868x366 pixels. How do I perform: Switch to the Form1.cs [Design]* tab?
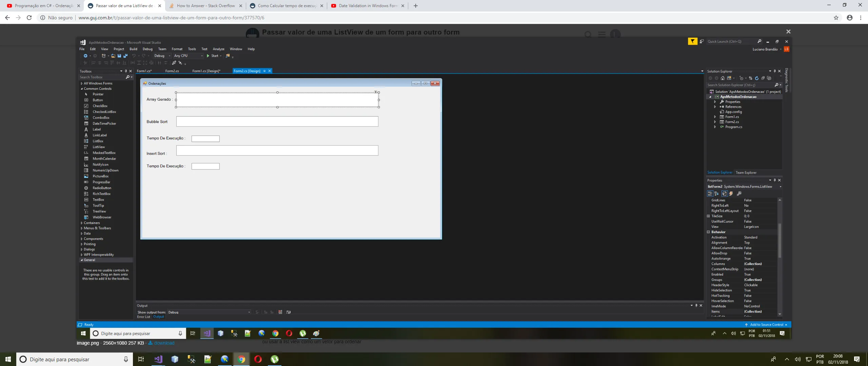[x=206, y=71]
